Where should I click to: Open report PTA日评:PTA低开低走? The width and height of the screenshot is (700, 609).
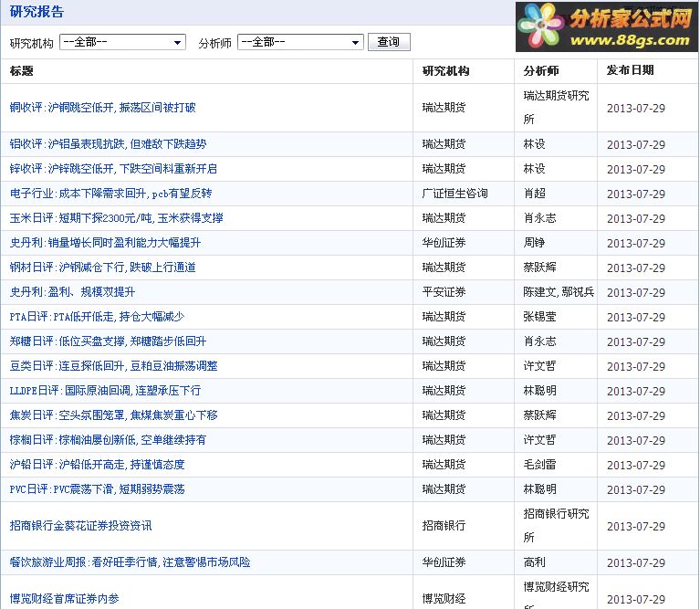point(97,317)
